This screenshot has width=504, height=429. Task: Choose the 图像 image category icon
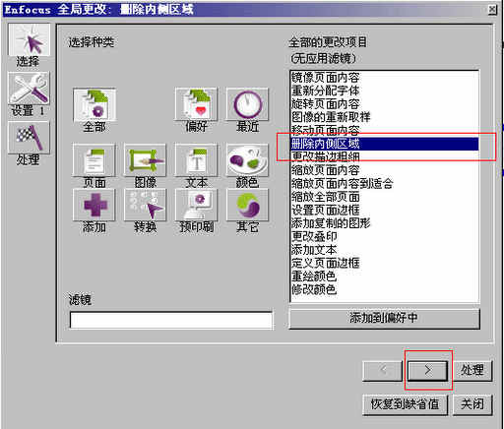point(146,160)
